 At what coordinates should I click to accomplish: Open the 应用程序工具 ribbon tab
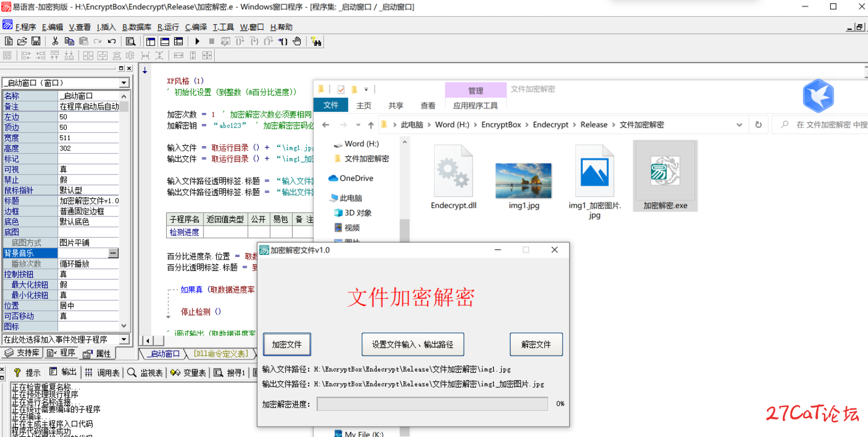pyautogui.click(x=475, y=106)
